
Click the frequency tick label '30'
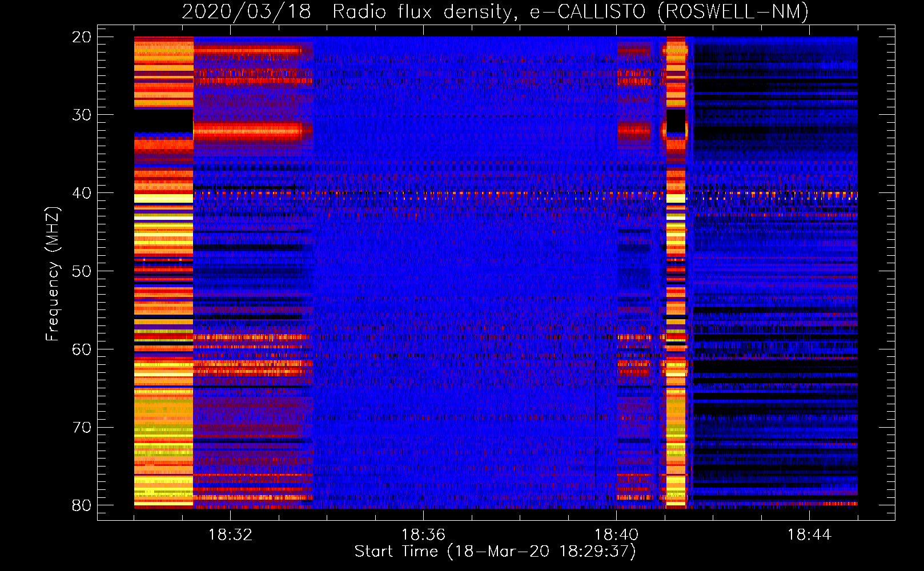(82, 115)
